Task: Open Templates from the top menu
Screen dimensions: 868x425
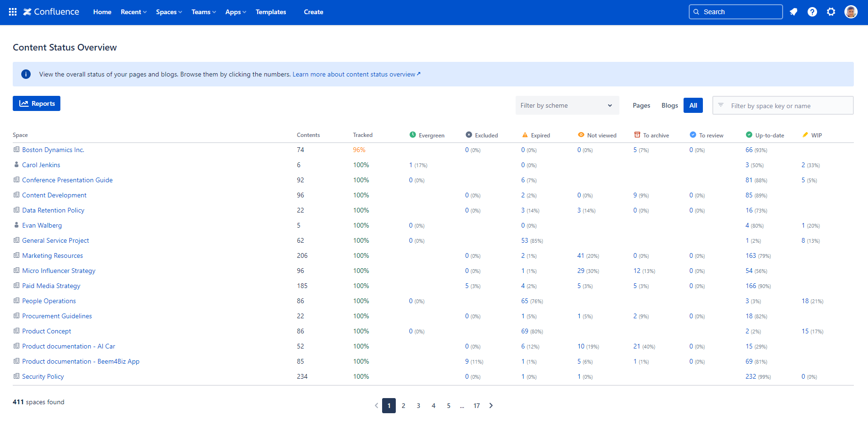Action: pos(271,12)
